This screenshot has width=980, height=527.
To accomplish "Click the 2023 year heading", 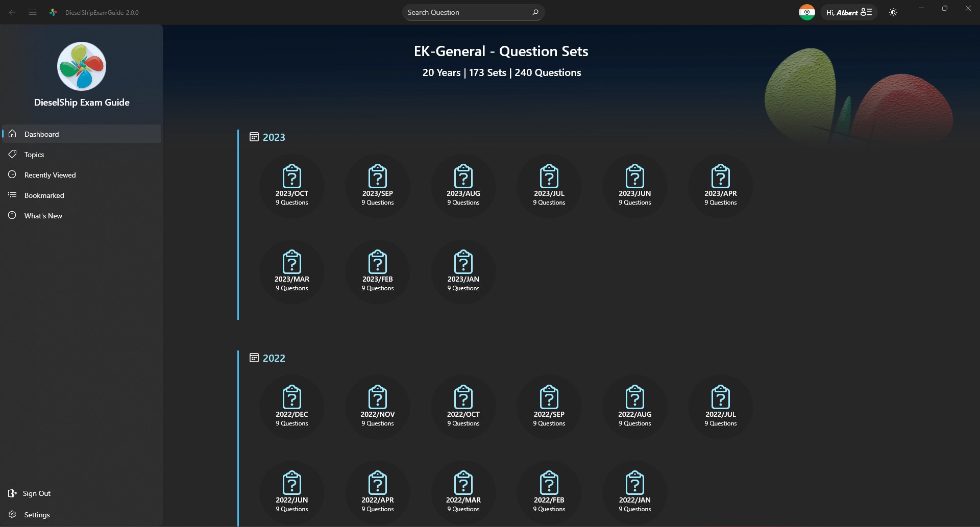I will (x=274, y=137).
